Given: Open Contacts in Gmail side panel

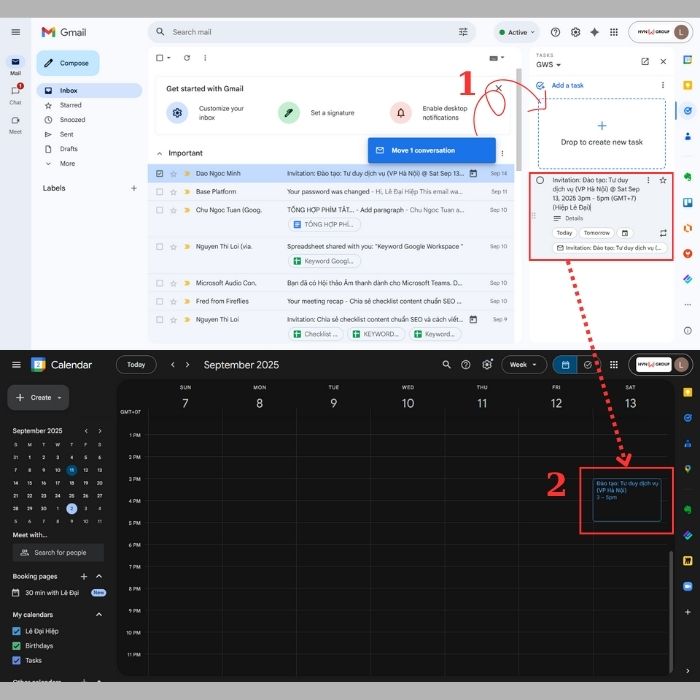Looking at the screenshot, I should click(x=688, y=136).
